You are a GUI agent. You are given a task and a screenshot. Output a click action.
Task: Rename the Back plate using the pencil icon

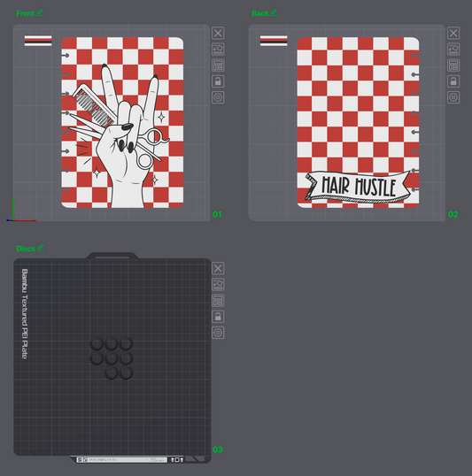(275, 12)
